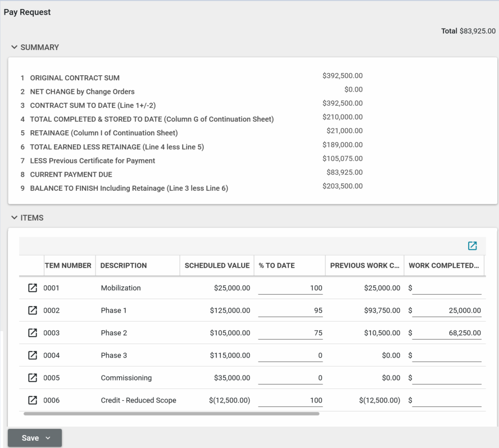Collapse the ITEMS section

pos(15,218)
